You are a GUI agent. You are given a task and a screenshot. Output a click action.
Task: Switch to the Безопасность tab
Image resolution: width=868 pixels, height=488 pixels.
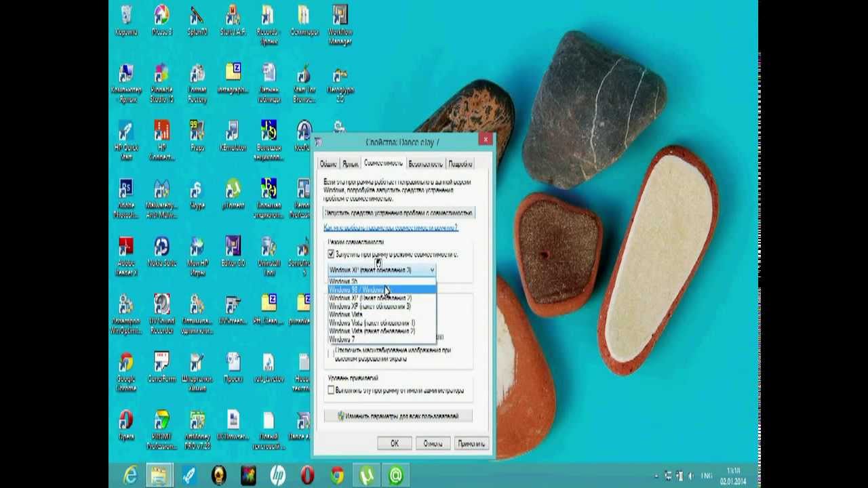[x=426, y=164]
